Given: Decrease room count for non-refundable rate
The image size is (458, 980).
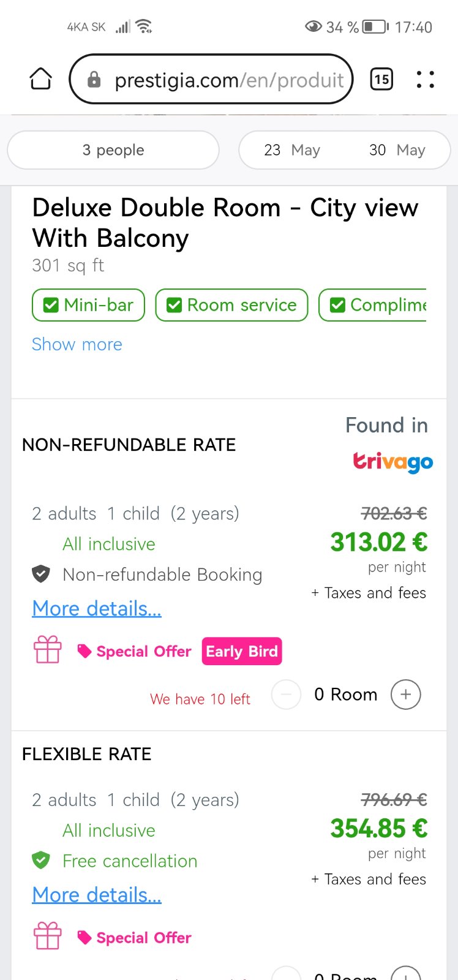Looking at the screenshot, I should click(286, 695).
